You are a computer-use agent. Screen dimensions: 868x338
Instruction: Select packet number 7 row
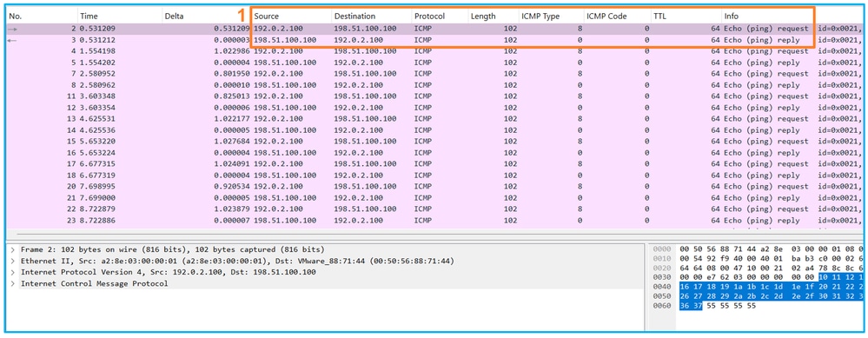pyautogui.click(x=434, y=74)
